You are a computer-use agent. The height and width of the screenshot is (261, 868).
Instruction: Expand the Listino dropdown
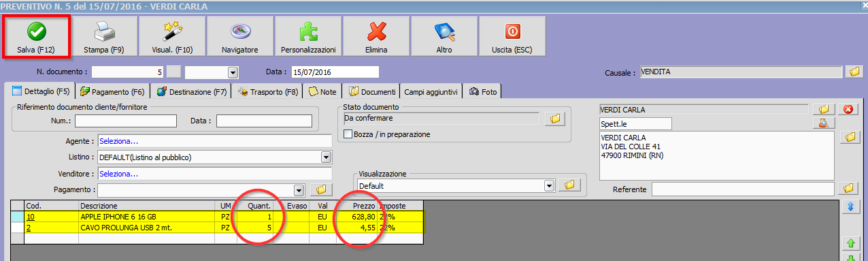click(325, 157)
